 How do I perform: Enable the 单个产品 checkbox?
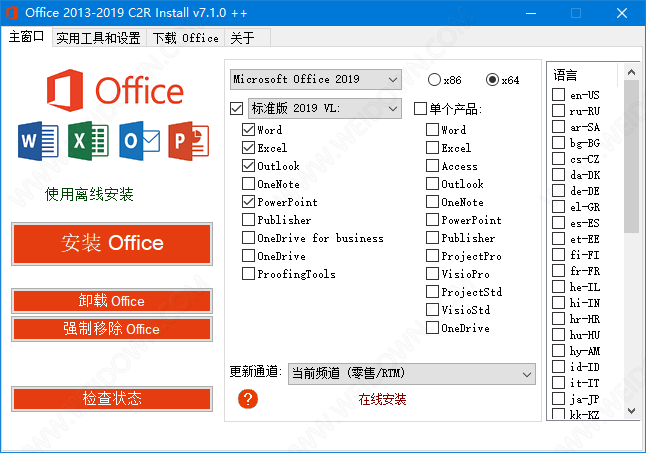pyautogui.click(x=420, y=109)
